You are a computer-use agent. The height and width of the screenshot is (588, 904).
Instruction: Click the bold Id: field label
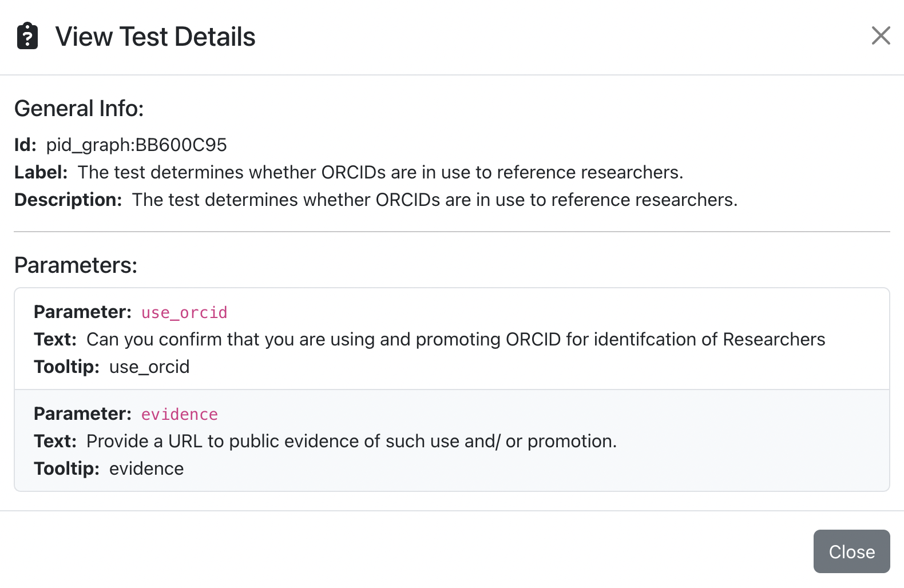[x=25, y=145]
